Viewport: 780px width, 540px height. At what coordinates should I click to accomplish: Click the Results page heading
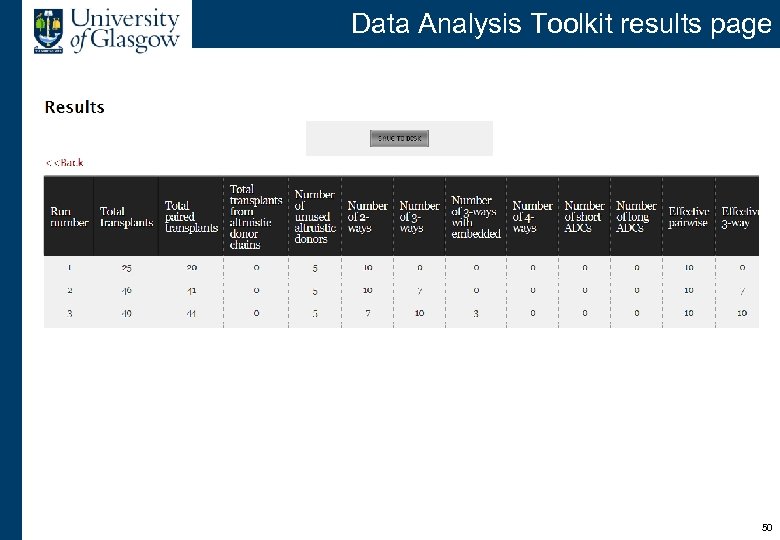74,107
